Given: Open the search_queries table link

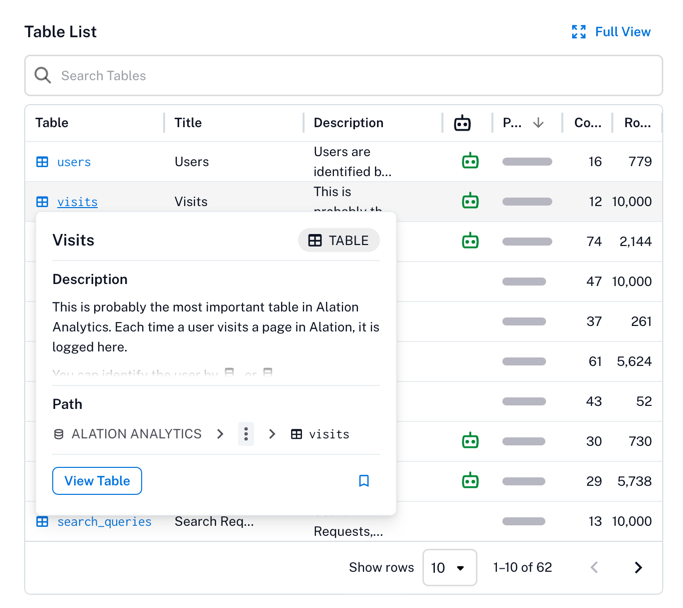Looking at the screenshot, I should (105, 521).
